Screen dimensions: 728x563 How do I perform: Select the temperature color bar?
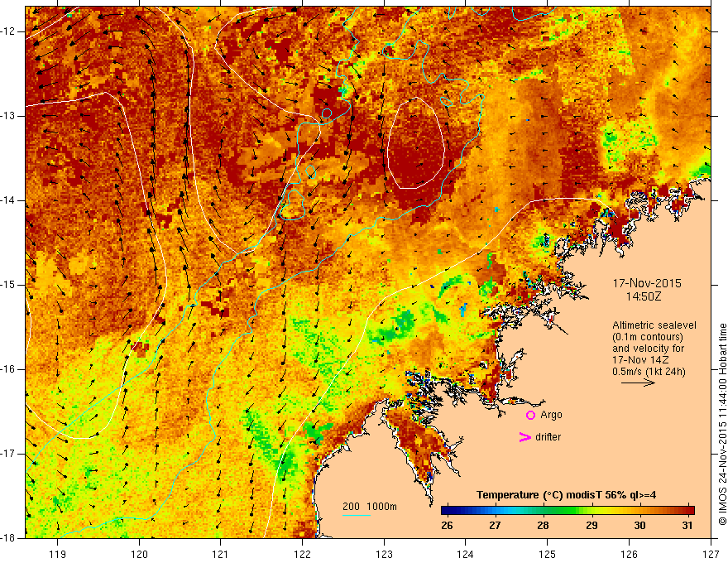(568, 511)
